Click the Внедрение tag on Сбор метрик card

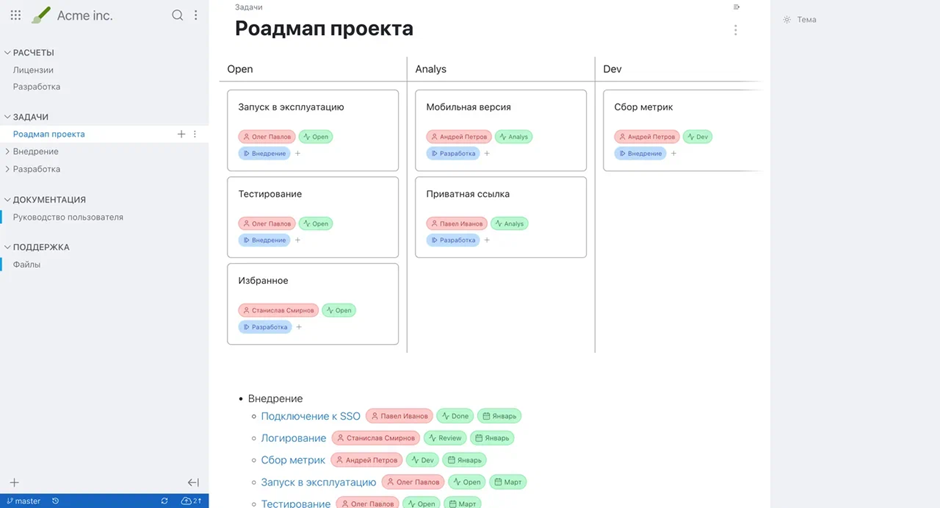[x=640, y=154]
